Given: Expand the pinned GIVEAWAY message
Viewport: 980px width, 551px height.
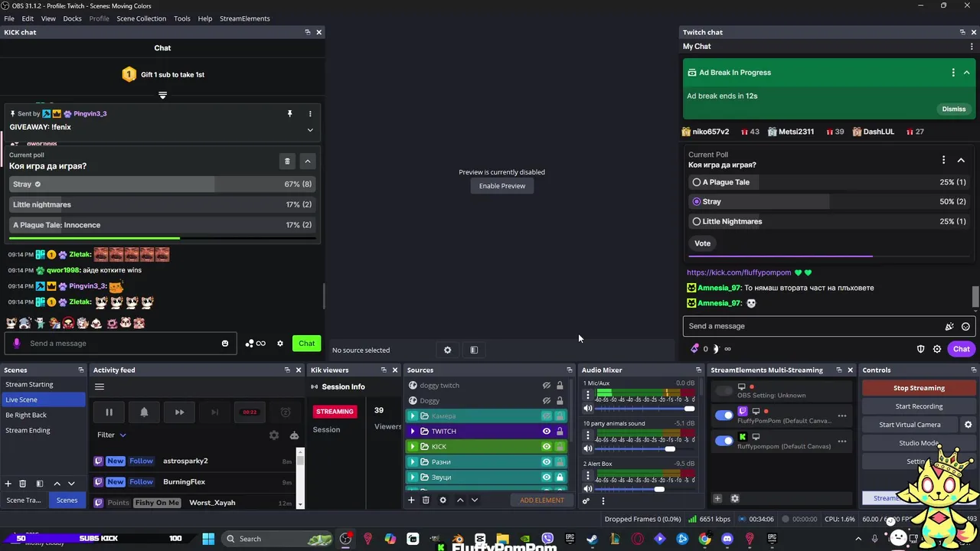Looking at the screenshot, I should [x=310, y=130].
